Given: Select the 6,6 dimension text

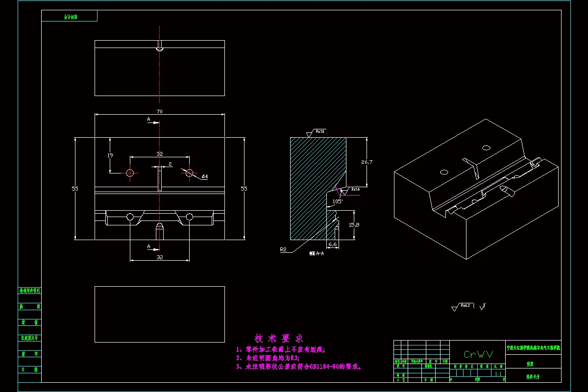Looking at the screenshot, I should [x=333, y=245].
